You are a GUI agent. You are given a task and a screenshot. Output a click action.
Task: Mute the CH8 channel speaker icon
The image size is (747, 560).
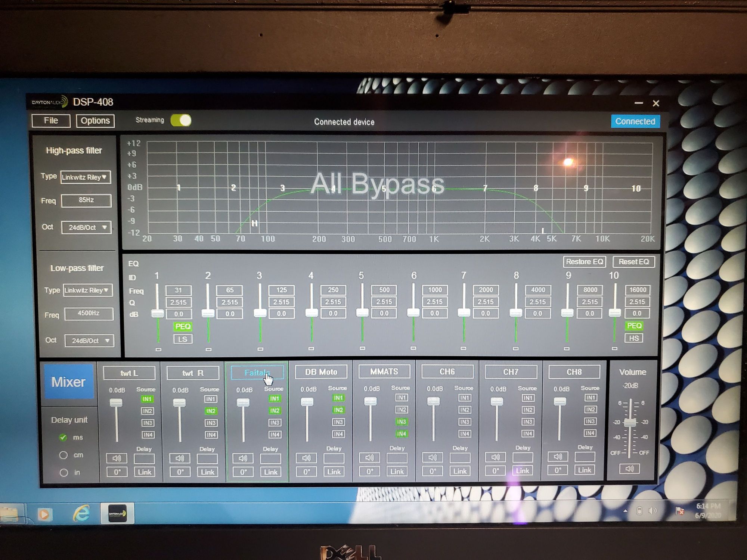(x=558, y=456)
